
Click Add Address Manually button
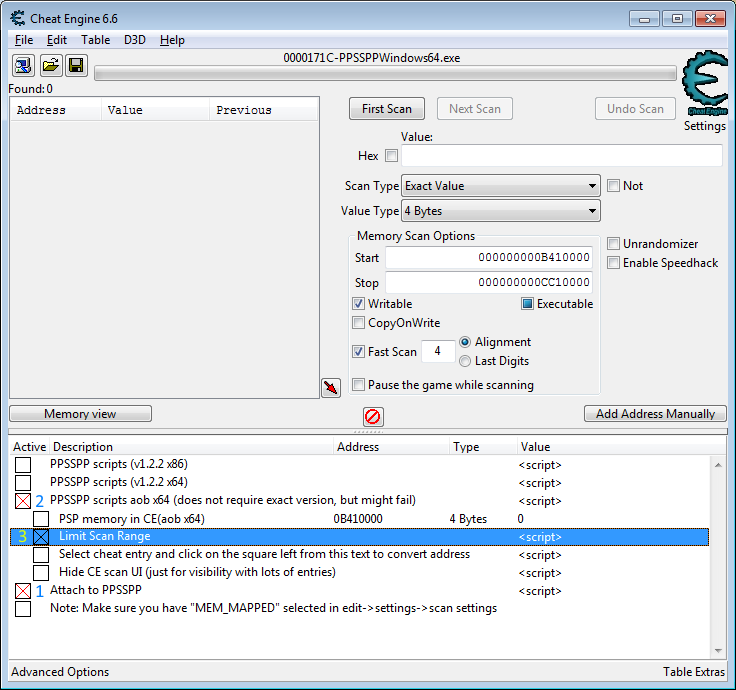(655, 414)
